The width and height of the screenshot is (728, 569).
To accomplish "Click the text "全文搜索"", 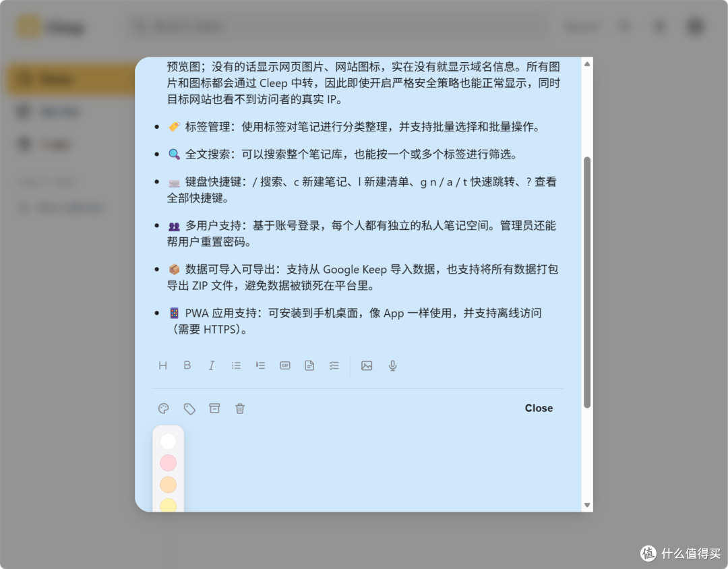I will coord(207,154).
